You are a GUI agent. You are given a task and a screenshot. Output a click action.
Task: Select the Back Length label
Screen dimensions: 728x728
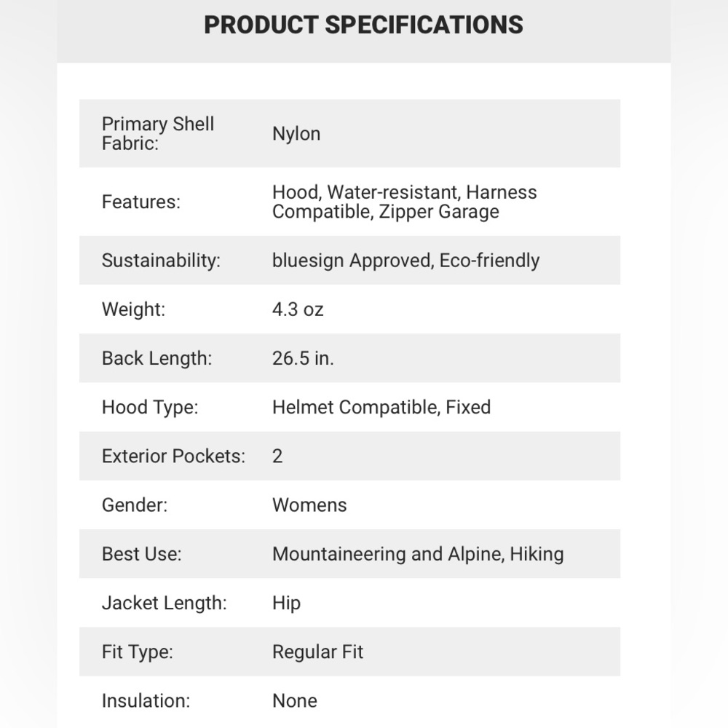tap(157, 358)
